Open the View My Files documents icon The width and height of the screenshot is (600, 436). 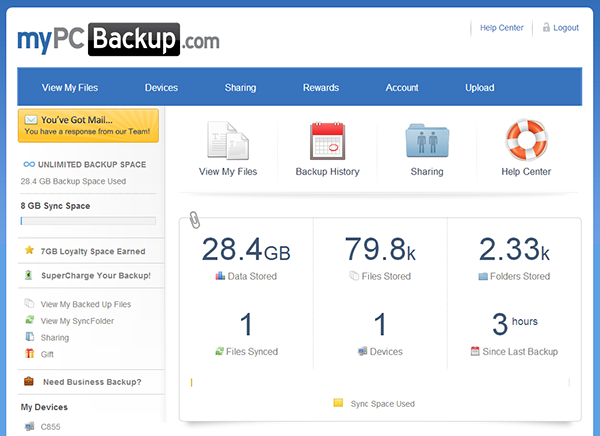pyautogui.click(x=228, y=140)
